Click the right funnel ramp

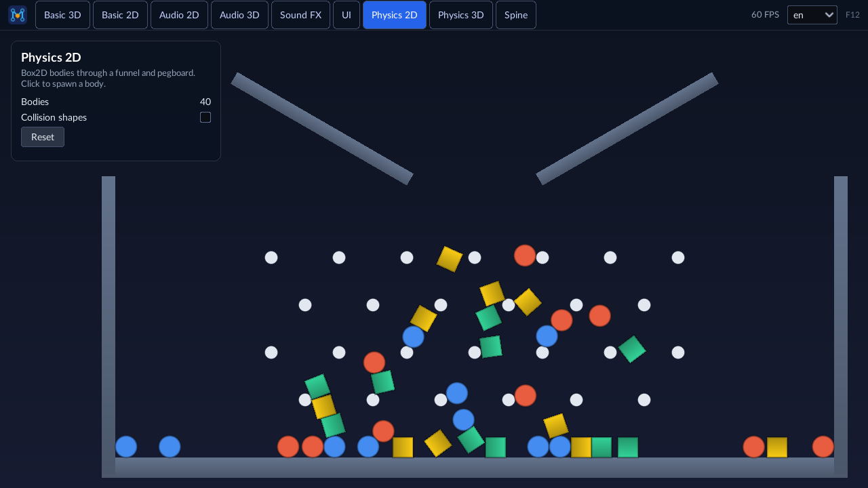[627, 129]
